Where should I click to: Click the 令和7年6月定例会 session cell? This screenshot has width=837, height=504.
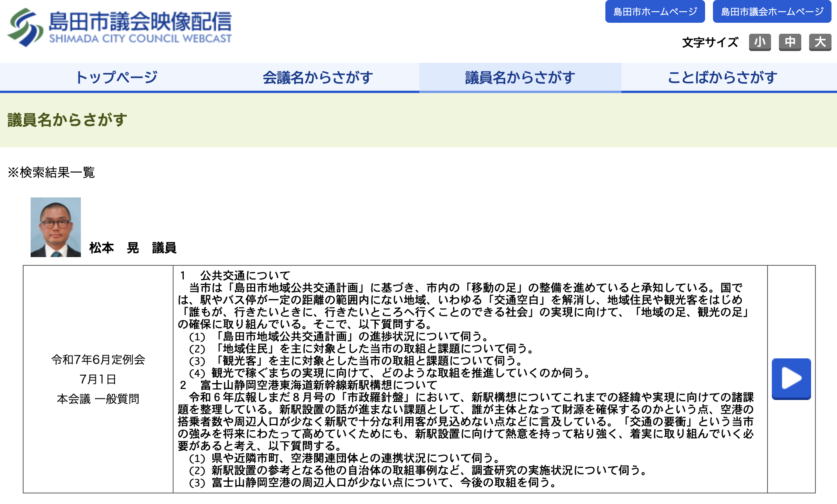click(x=98, y=360)
